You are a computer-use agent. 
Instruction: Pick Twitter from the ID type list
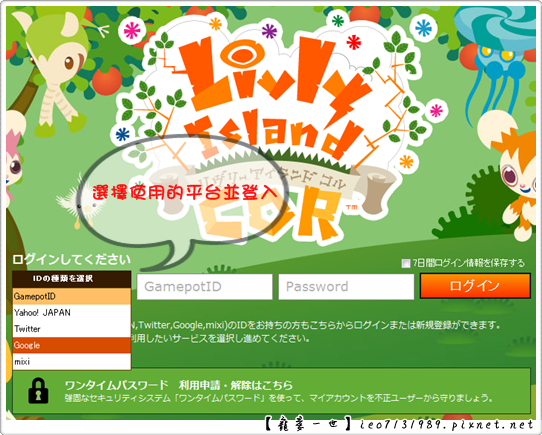72,329
